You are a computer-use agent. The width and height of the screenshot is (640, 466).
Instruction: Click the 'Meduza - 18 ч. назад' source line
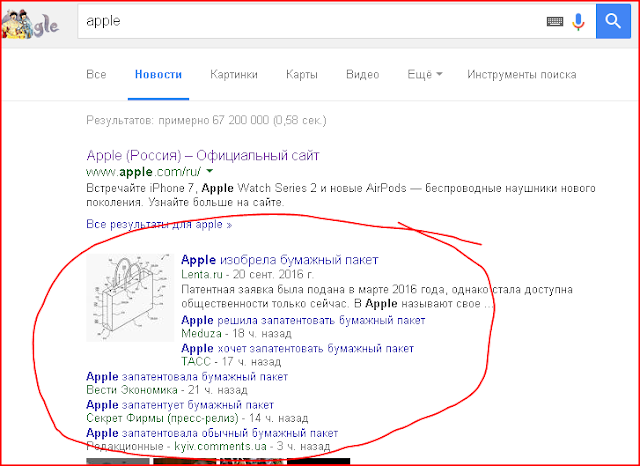(x=236, y=334)
